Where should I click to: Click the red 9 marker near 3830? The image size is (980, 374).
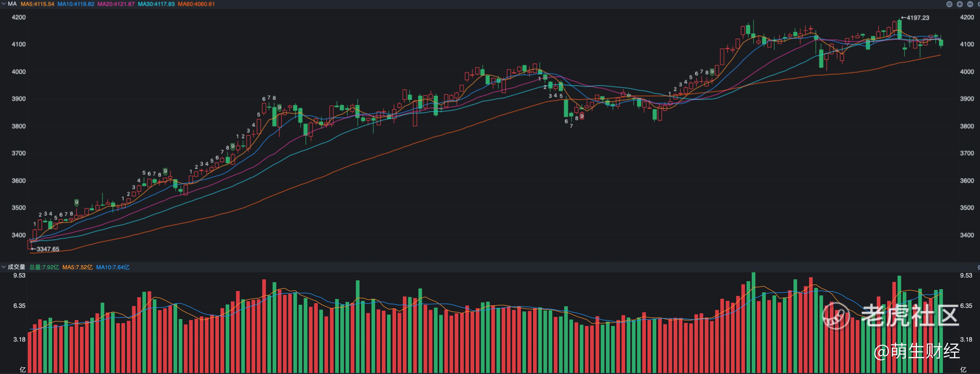pos(582,116)
